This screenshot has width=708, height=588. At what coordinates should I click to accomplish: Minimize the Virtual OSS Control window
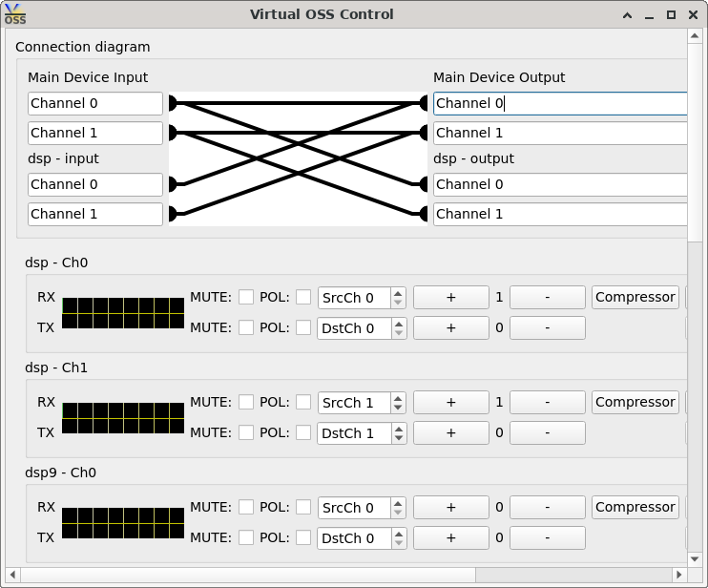coord(649,15)
